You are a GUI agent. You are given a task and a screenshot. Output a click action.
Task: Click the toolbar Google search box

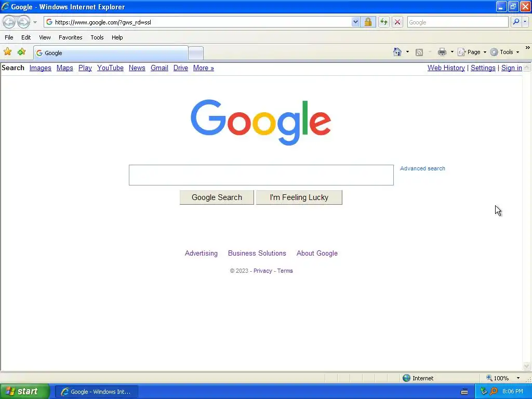click(x=458, y=22)
